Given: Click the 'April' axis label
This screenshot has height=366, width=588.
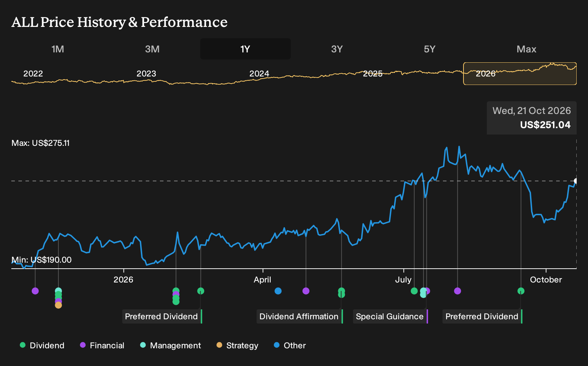Looking at the screenshot, I should pos(263,280).
